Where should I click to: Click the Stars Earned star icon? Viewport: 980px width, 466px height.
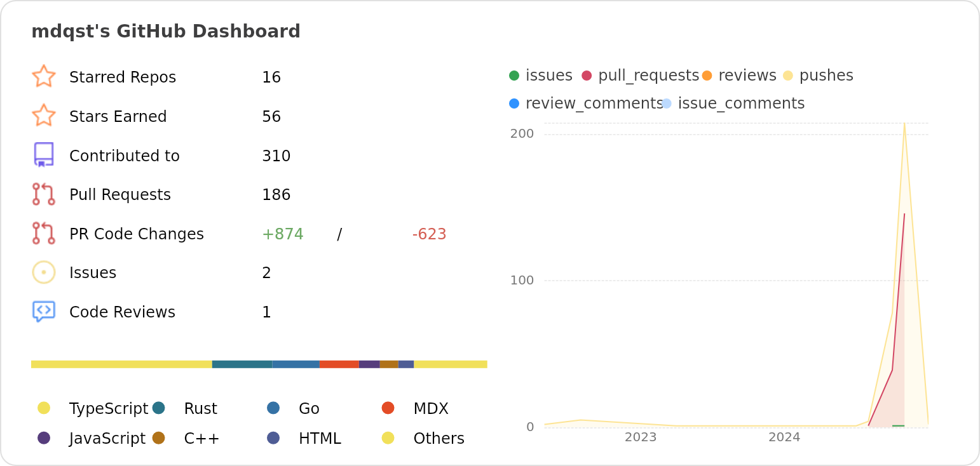click(43, 116)
